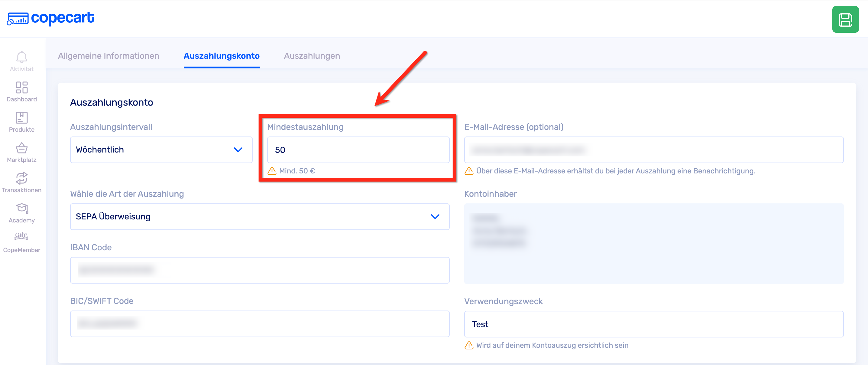Select the Auszahlungskonto tab

(x=221, y=56)
